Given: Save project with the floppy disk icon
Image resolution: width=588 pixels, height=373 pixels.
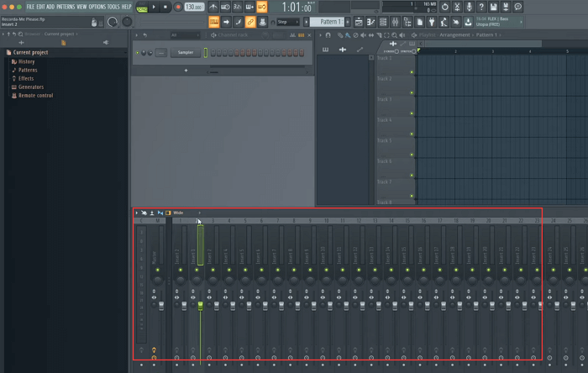Looking at the screenshot, I should tap(494, 7).
